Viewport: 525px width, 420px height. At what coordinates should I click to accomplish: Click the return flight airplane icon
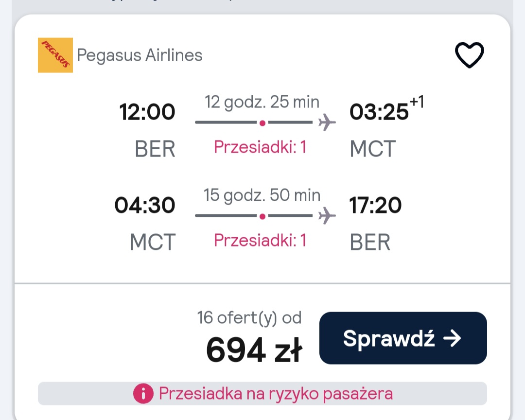(327, 215)
